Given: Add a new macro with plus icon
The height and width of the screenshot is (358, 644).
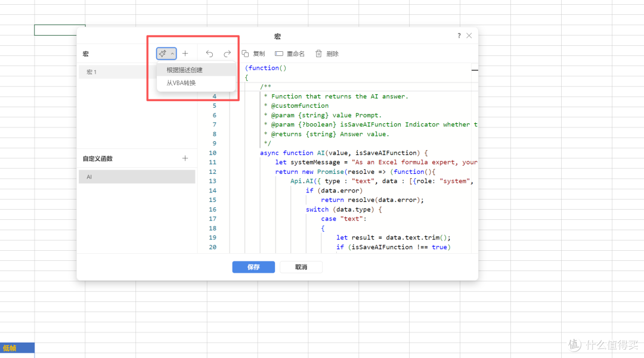Looking at the screenshot, I should [185, 53].
